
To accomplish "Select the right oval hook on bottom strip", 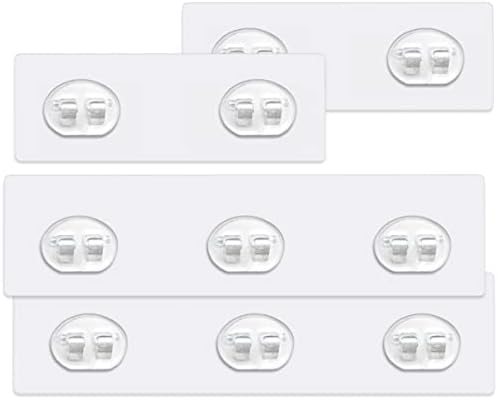I will click(x=422, y=342).
